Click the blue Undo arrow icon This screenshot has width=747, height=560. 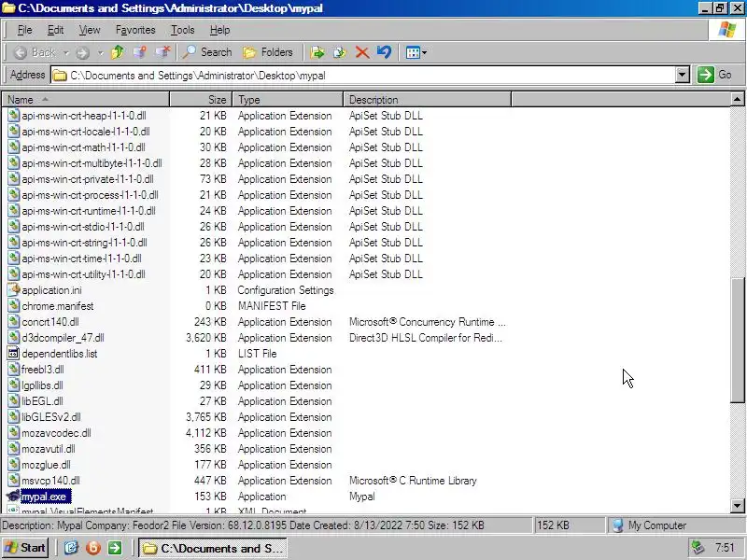[384, 51]
